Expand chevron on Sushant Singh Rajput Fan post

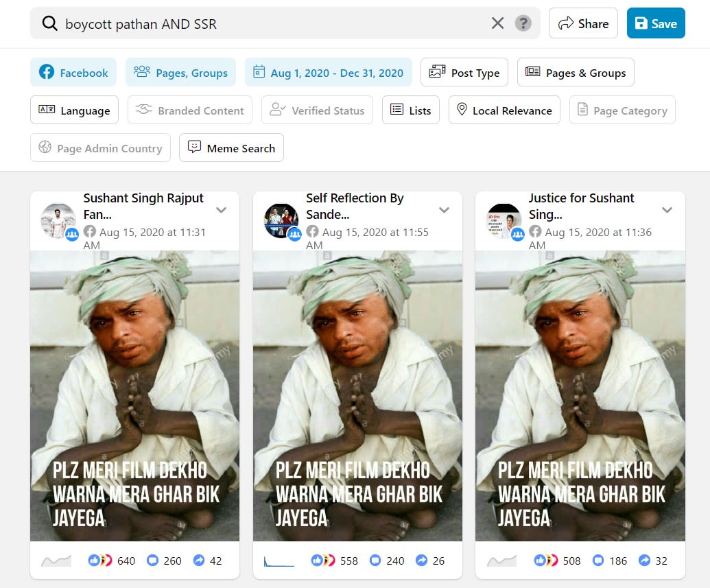click(222, 211)
